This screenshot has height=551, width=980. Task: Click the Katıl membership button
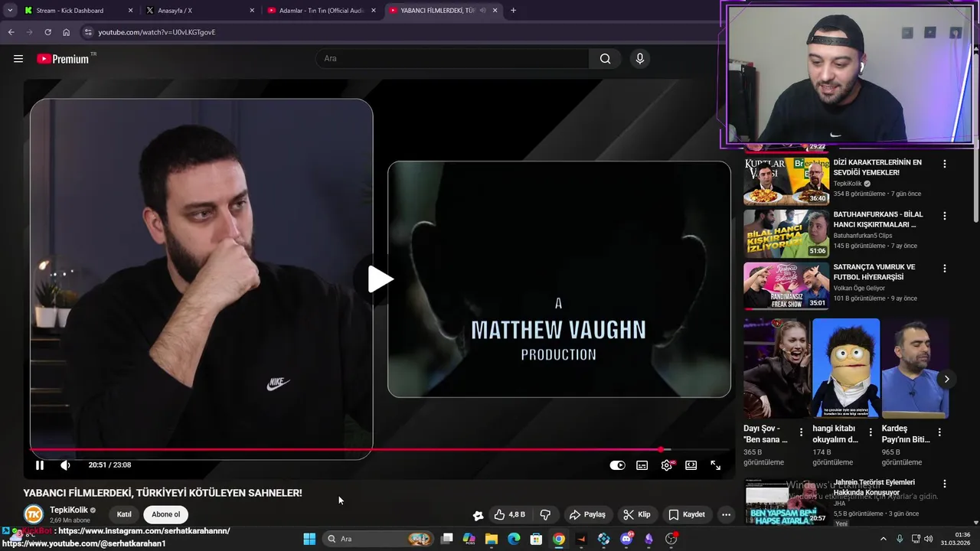[x=124, y=514]
